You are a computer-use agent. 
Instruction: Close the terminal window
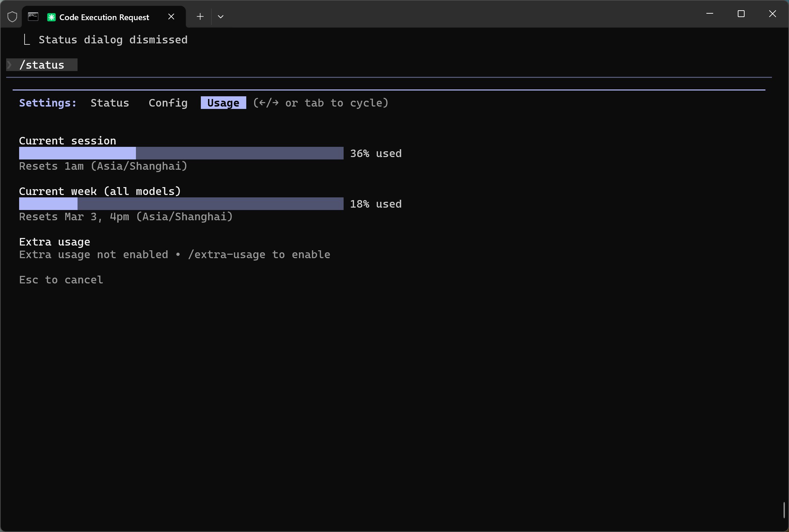(x=773, y=14)
